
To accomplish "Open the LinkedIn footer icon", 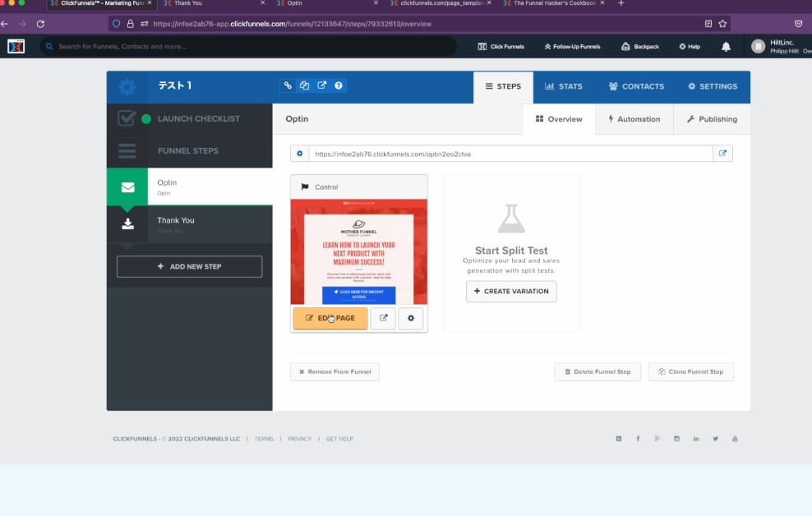I will pyautogui.click(x=696, y=439).
